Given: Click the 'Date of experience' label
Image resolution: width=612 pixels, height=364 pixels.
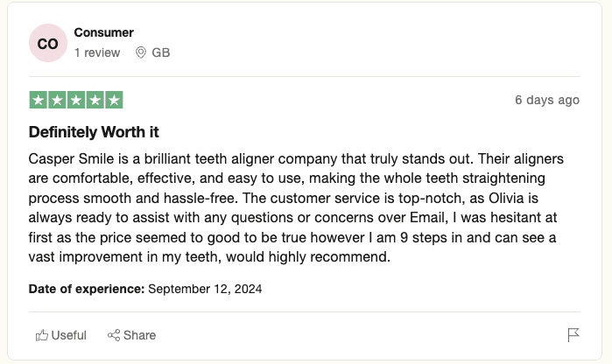Looking at the screenshot, I should [x=87, y=289].
